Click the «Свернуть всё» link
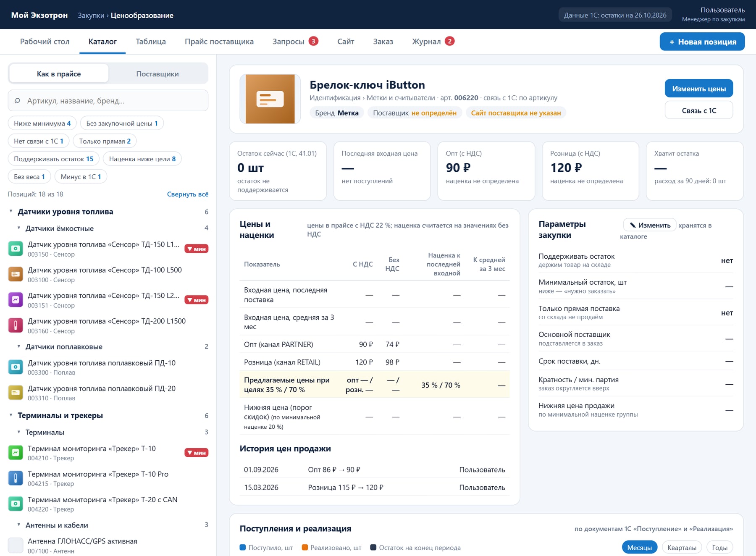Screen dimensions: 756x556 [x=188, y=194]
